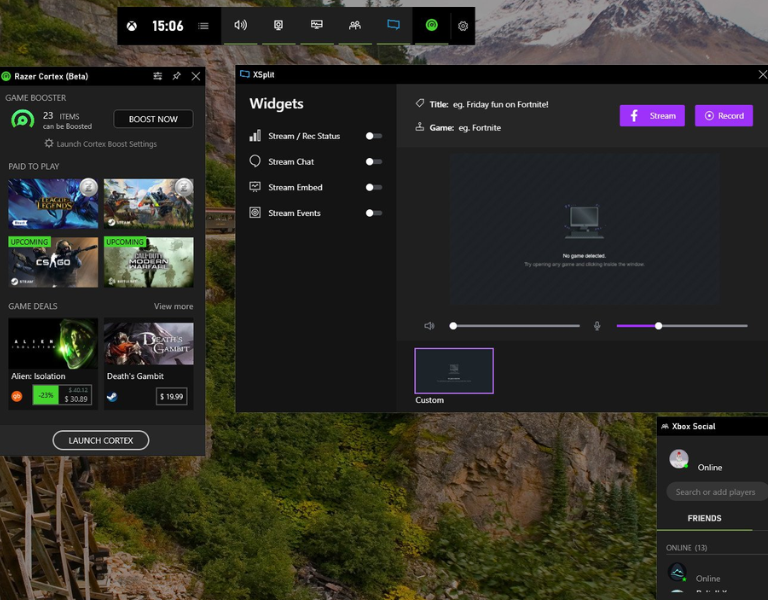The width and height of the screenshot is (768, 600).
Task: Close the Razer Cortex widget
Action: pyautogui.click(x=196, y=76)
